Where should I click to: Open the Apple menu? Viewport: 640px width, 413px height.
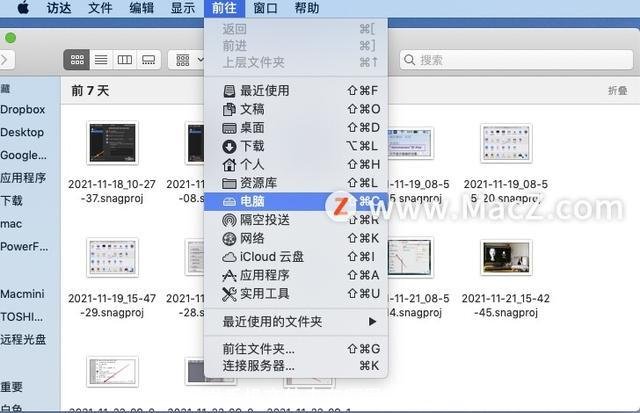point(23,7)
